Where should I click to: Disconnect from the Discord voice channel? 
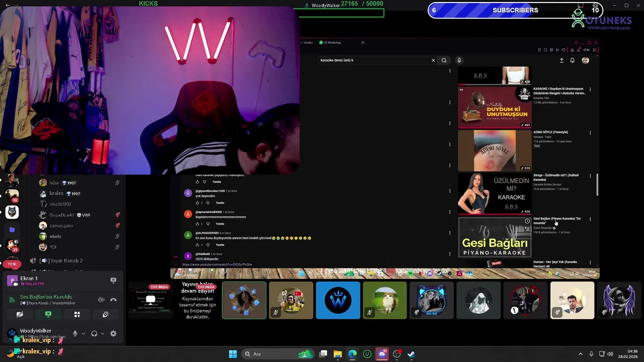pyautogui.click(x=113, y=300)
